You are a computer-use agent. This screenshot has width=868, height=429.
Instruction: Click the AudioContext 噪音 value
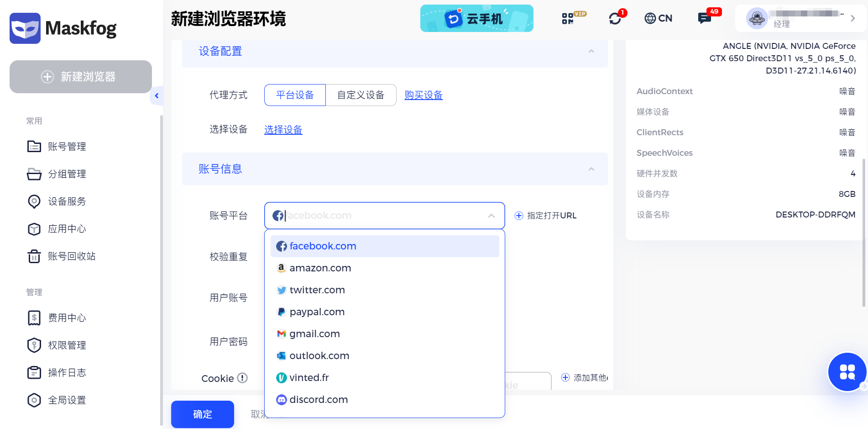pyautogui.click(x=847, y=91)
